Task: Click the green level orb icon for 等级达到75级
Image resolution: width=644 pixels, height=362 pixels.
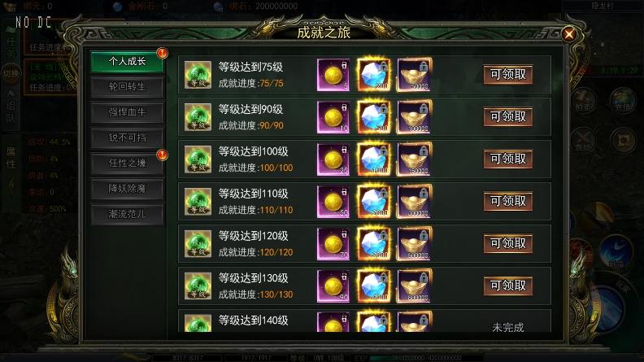Action: [x=198, y=75]
